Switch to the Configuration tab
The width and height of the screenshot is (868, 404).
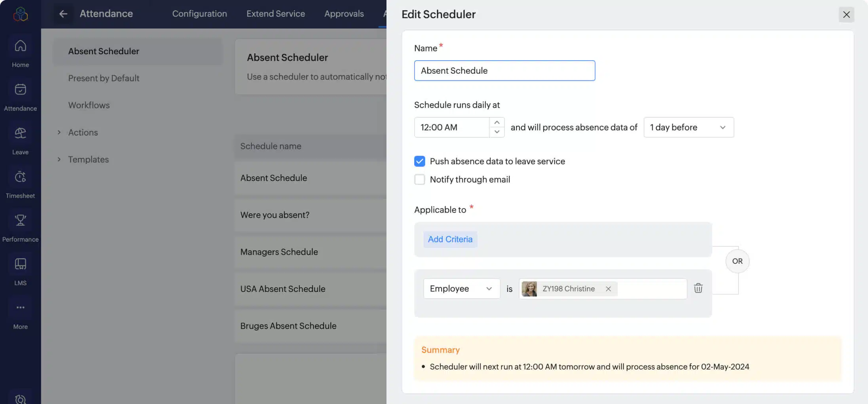point(200,13)
